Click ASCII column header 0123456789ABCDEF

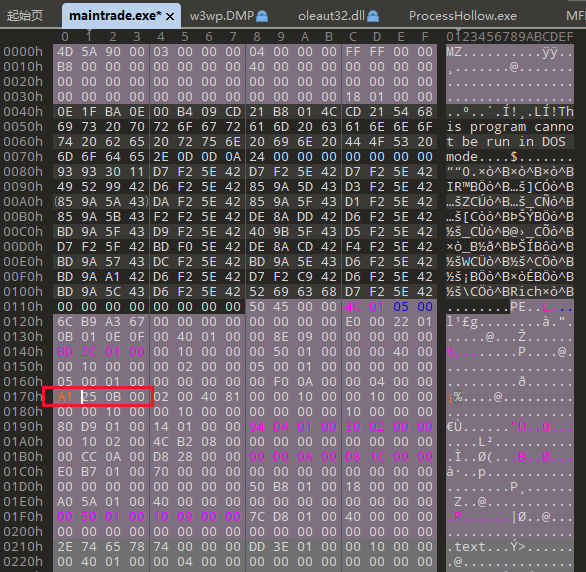pyautogui.click(x=510, y=37)
